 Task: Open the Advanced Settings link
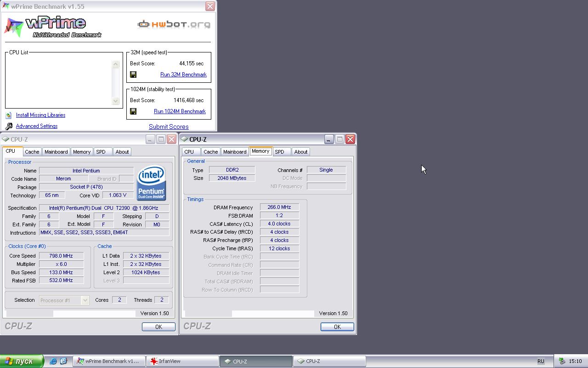pos(37,126)
